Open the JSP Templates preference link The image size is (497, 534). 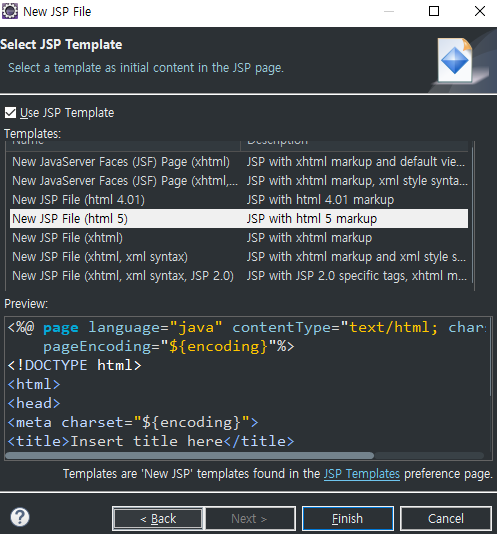[x=361, y=474]
